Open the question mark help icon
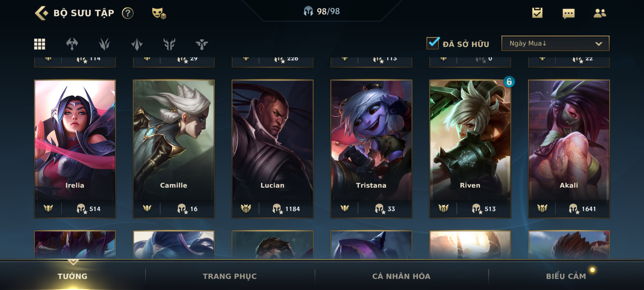The width and height of the screenshot is (644, 290). click(x=128, y=13)
